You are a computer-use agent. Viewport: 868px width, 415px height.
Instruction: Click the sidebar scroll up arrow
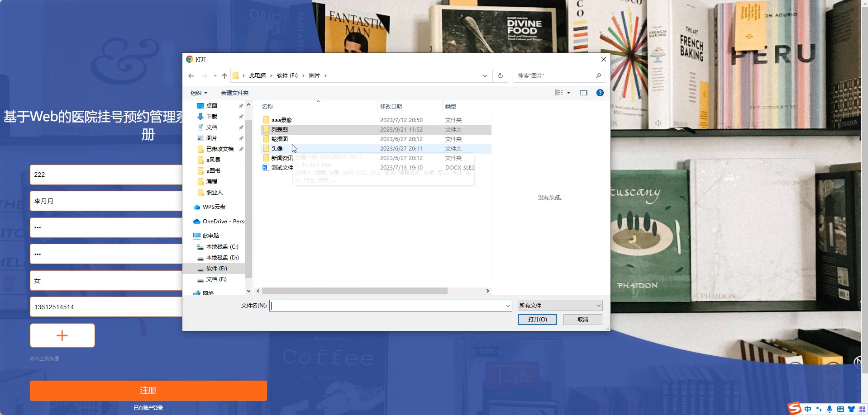point(248,105)
